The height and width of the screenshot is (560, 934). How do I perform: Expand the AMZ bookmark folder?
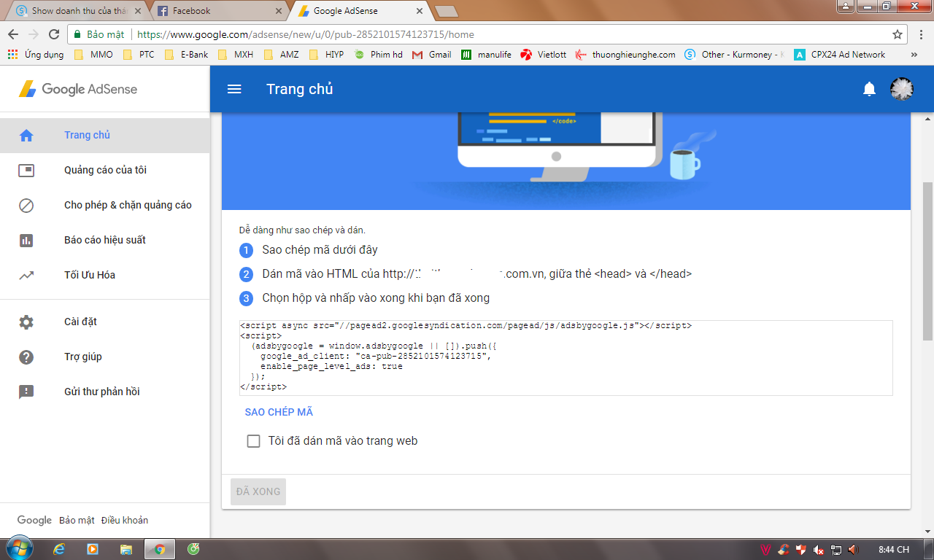281,55
